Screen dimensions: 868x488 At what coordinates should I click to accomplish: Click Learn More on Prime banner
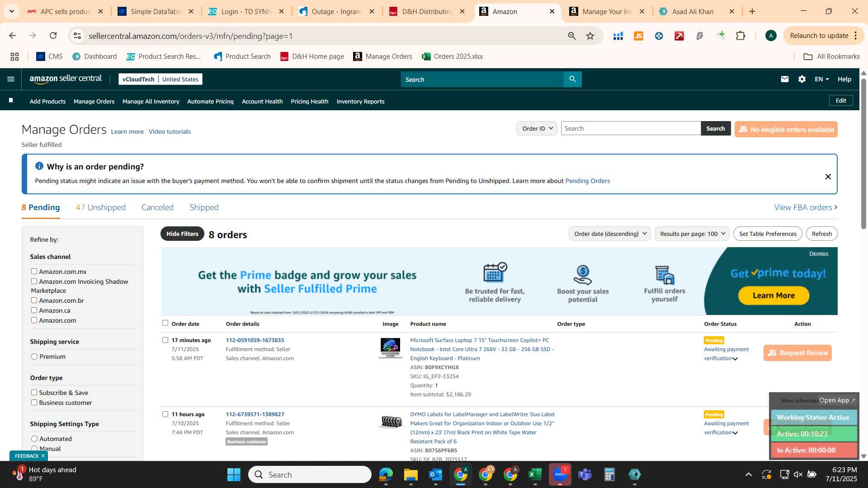click(x=774, y=296)
